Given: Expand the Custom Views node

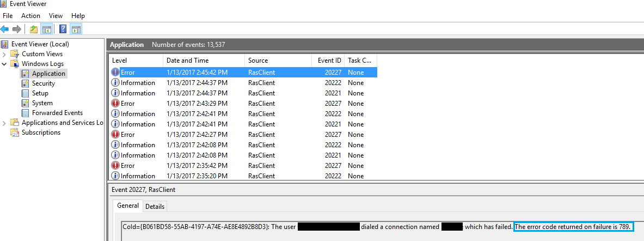Looking at the screenshot, I should point(5,54).
